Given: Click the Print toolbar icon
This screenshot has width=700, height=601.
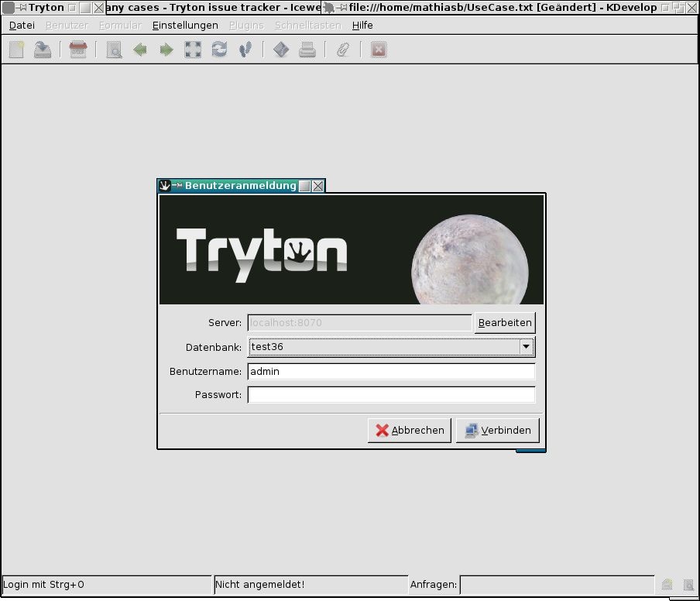Looking at the screenshot, I should coord(307,50).
